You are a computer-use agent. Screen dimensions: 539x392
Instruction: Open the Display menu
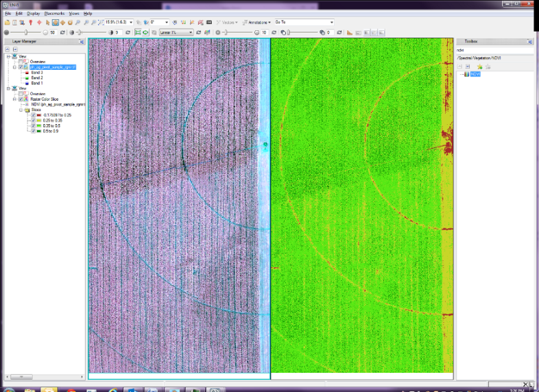[x=33, y=13]
